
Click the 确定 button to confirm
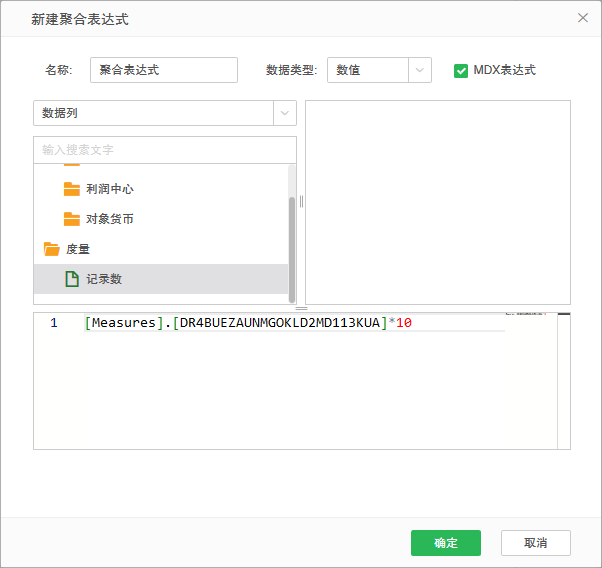coord(445,543)
